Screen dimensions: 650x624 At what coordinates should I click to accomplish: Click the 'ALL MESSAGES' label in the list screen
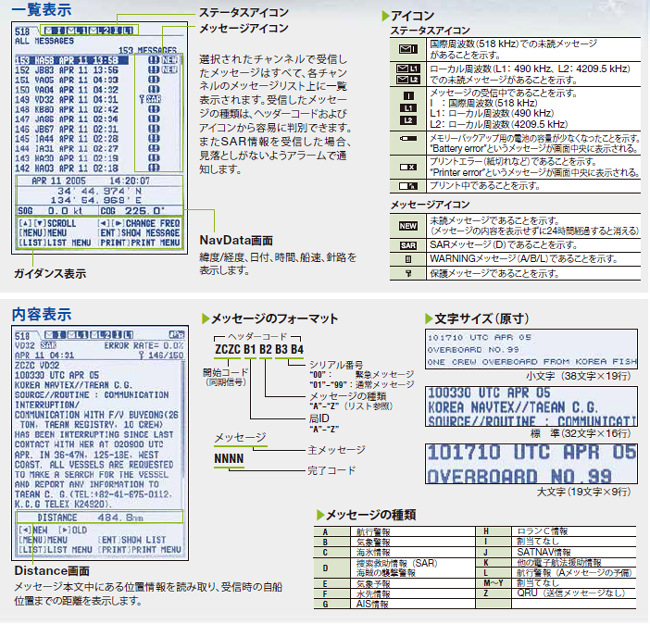click(x=44, y=41)
